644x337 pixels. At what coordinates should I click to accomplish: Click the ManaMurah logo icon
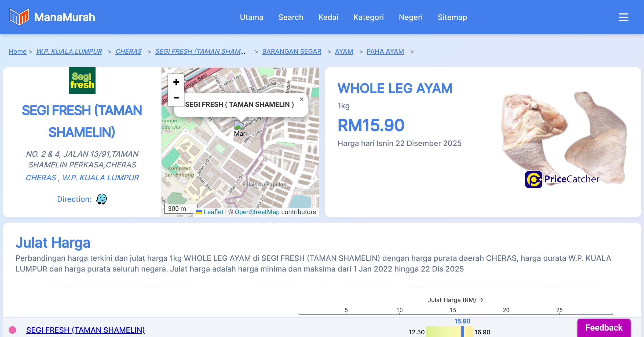19,17
